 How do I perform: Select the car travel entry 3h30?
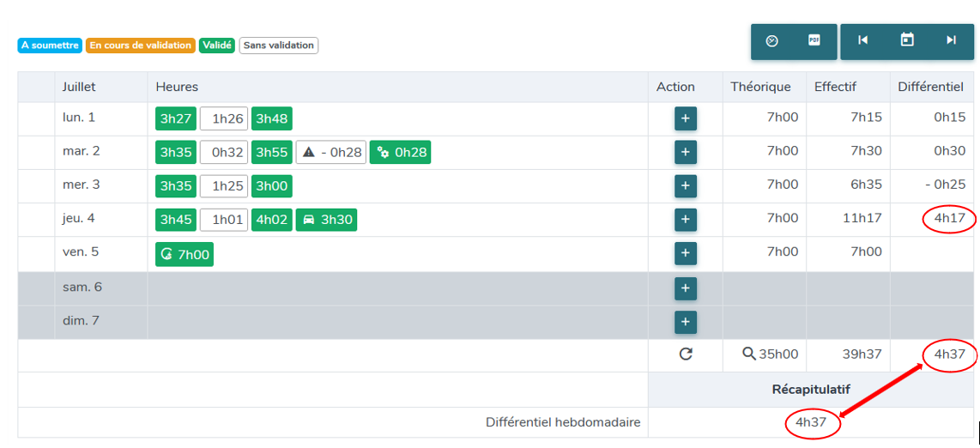click(326, 220)
